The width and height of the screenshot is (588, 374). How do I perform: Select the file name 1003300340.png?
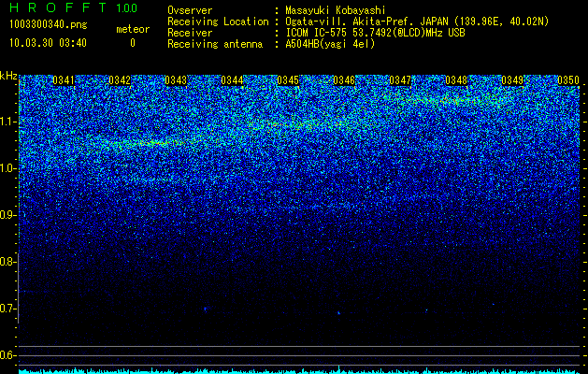tap(49, 25)
